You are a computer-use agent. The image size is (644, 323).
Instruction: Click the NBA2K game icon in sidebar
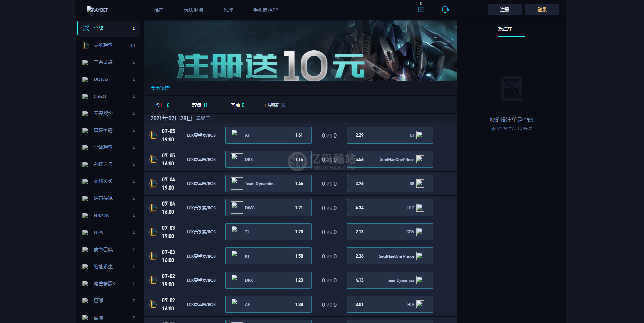85,215
